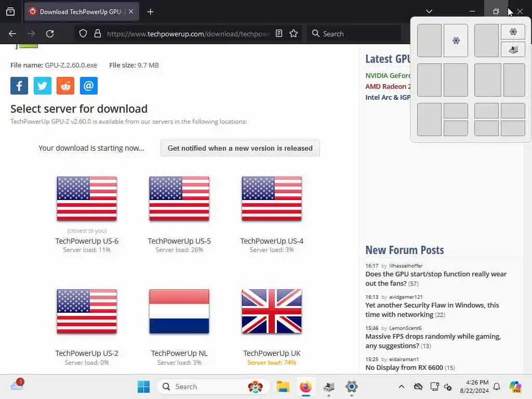Screen dimensions: 532x399
Task: Open clock showing 4:26 PM
Action: (474, 387)
